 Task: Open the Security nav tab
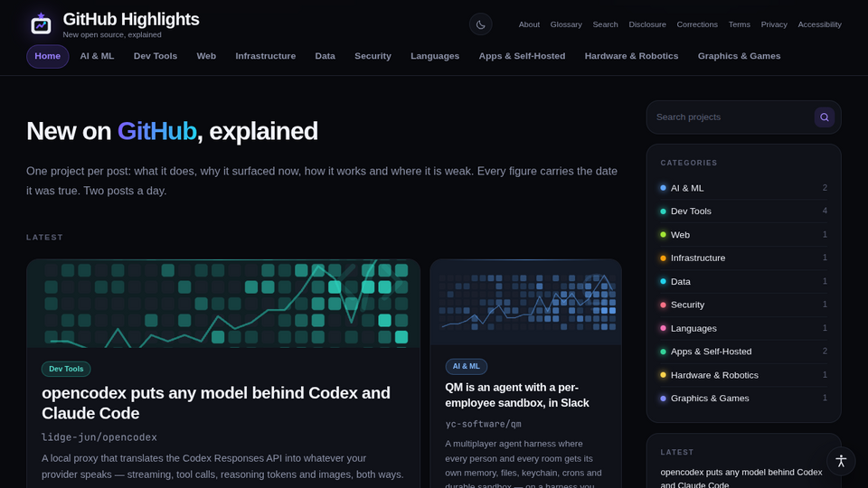[373, 56]
